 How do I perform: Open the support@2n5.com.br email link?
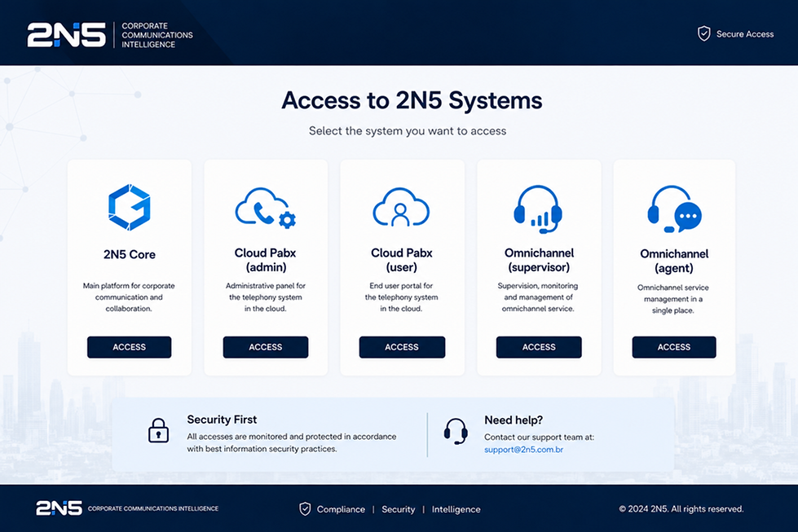pos(523,450)
